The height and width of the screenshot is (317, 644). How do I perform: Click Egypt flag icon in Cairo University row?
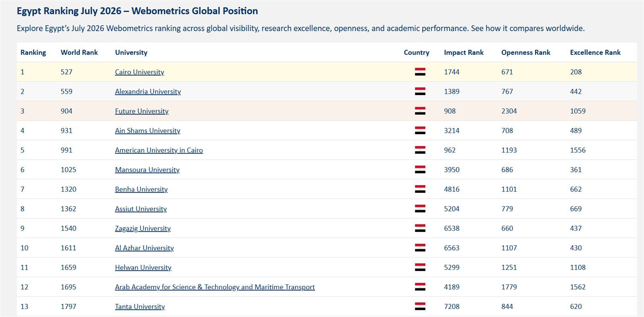tap(420, 72)
